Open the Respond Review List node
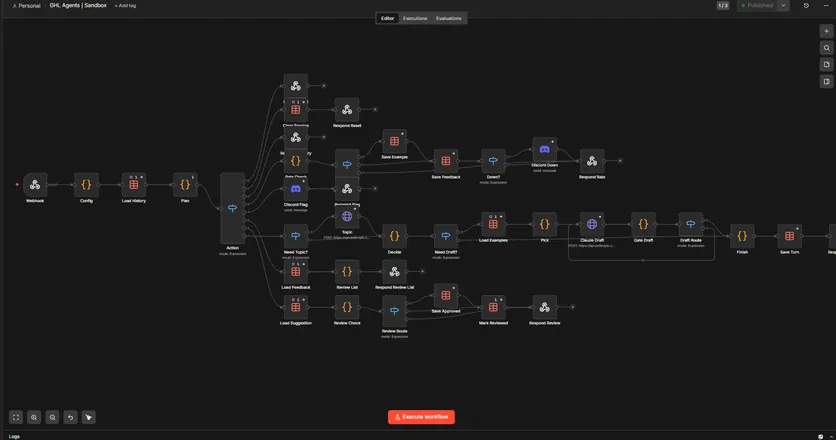Viewport: 836px width, 440px height. coord(394,271)
